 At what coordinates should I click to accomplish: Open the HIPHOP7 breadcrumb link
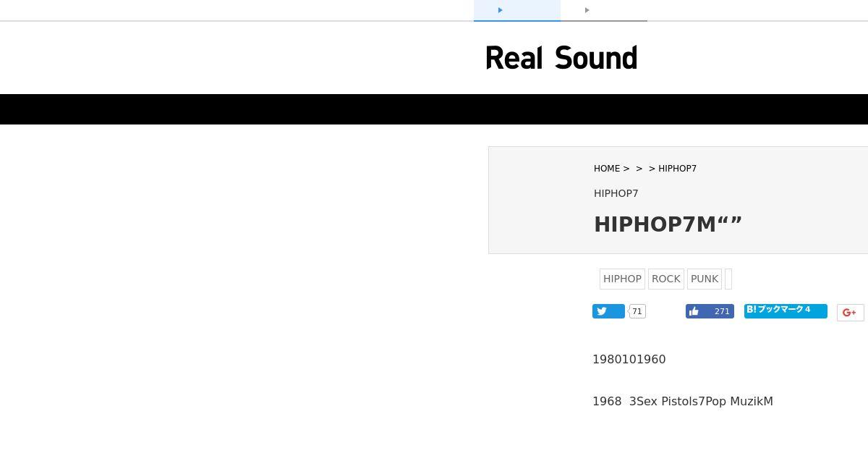coord(677,169)
